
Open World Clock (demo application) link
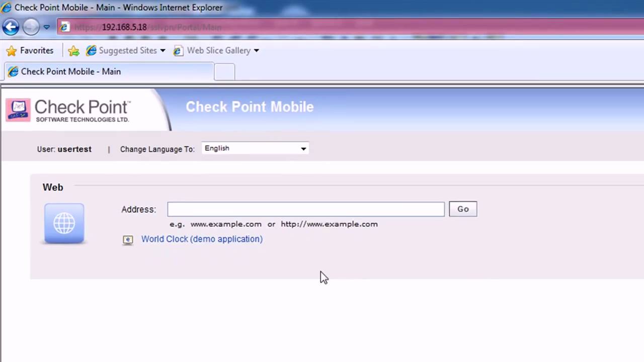[x=202, y=239]
